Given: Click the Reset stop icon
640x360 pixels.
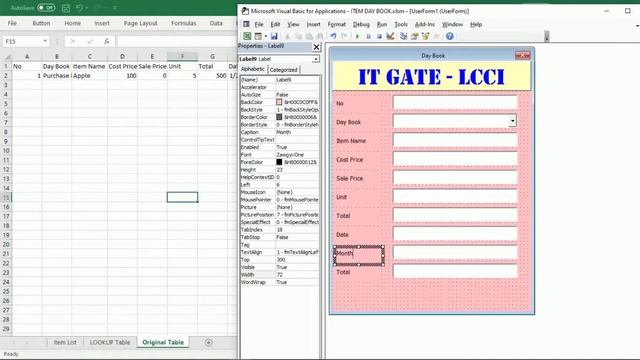Looking at the screenshot, I should click(x=379, y=36).
